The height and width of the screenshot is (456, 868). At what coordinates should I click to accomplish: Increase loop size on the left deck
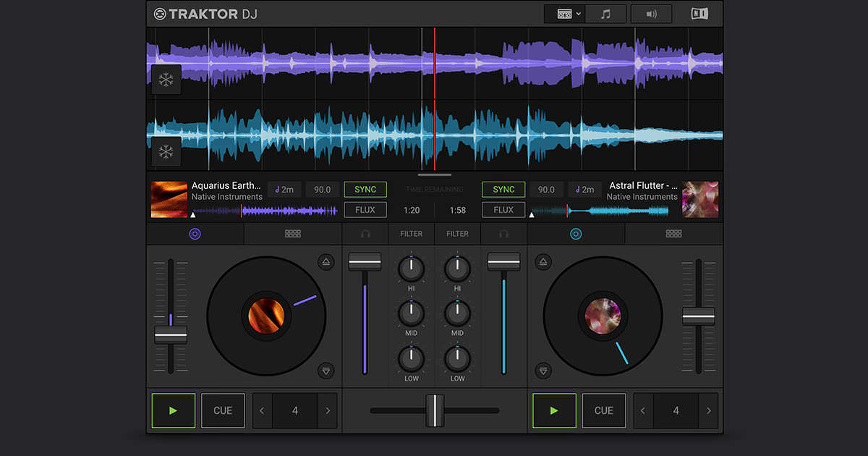(x=328, y=410)
